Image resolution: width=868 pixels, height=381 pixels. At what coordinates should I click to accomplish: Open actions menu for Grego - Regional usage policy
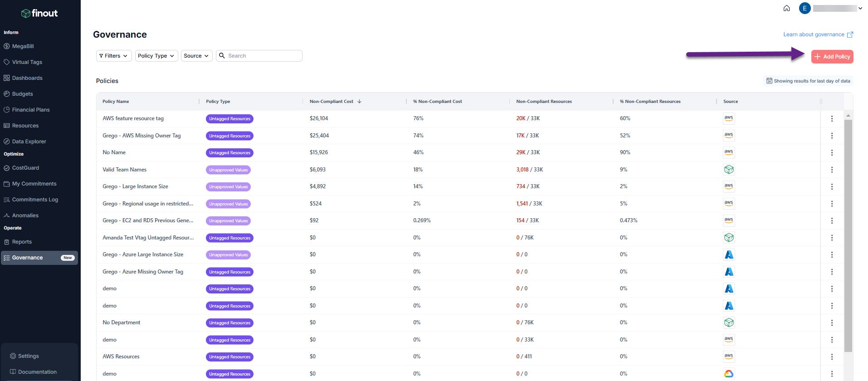click(x=832, y=204)
